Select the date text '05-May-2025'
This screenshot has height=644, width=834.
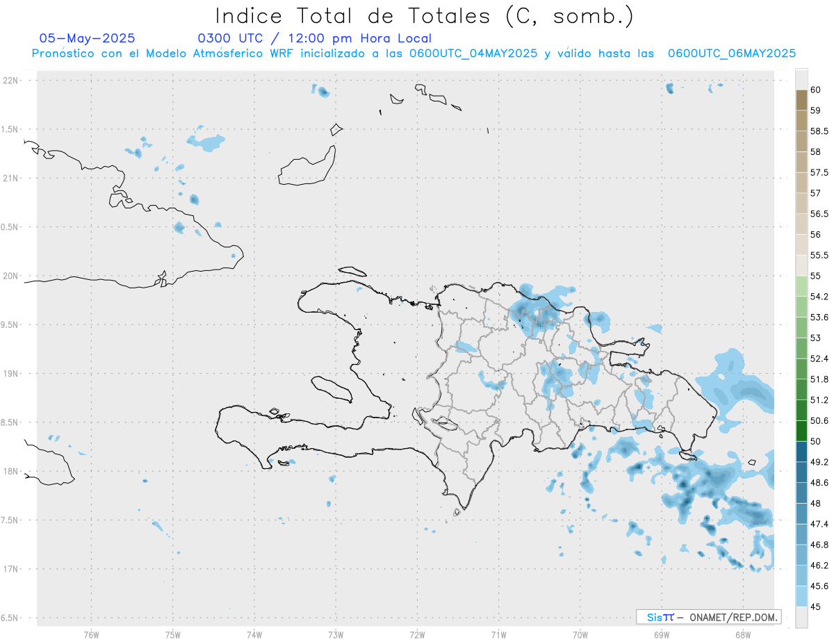pos(87,38)
